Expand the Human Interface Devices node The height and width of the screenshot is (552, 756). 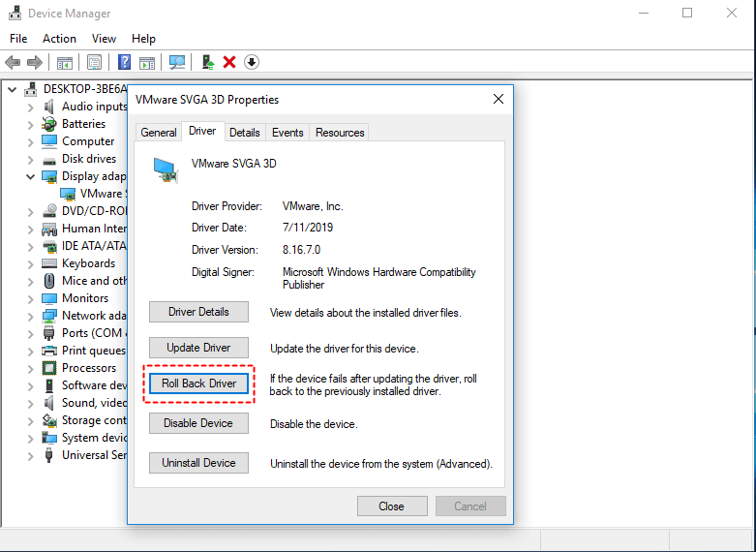coord(30,230)
